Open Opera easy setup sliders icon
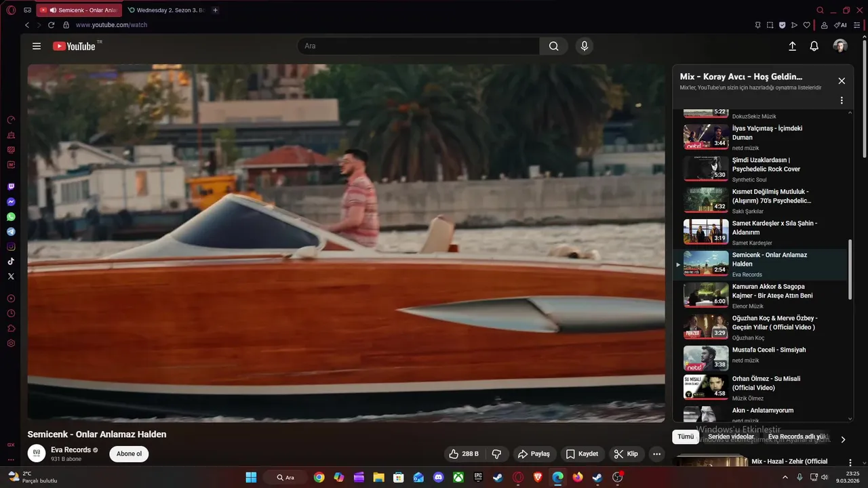The image size is (868, 488). 857,25
